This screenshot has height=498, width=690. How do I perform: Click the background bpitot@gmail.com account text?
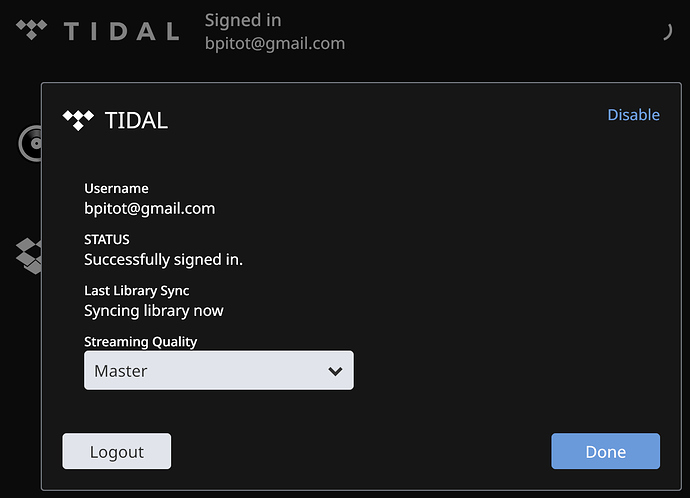point(275,44)
